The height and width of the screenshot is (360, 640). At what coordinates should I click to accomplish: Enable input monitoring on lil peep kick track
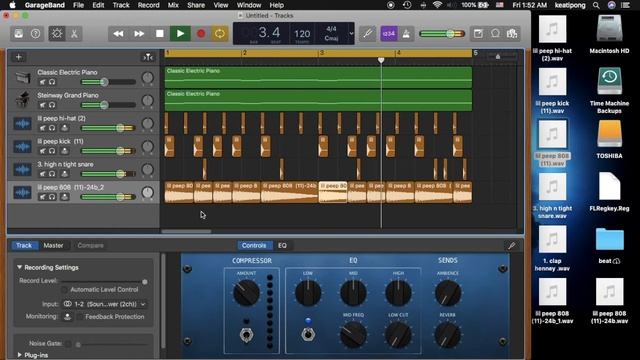[x=64, y=151]
